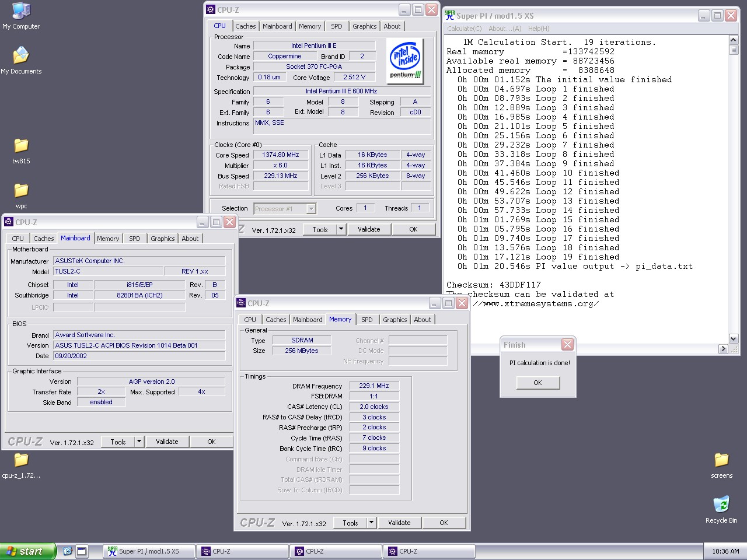Click the system tray clock 10:36 AM

pos(725,551)
